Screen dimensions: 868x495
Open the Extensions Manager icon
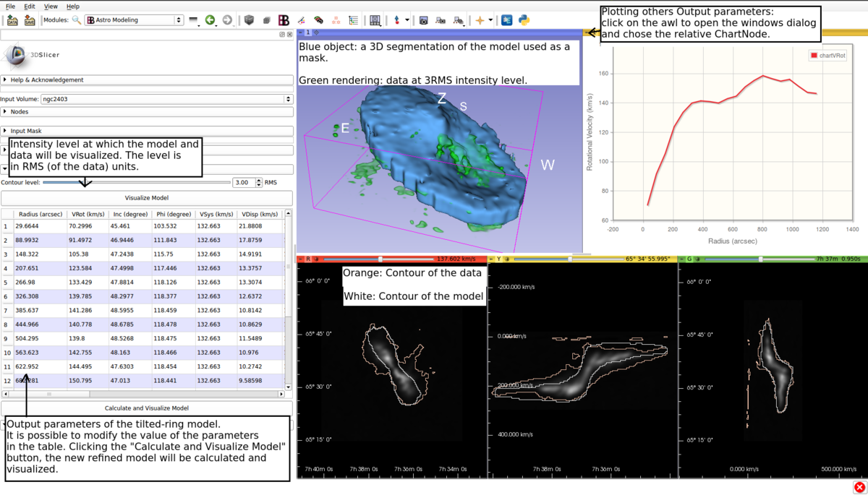click(x=507, y=20)
